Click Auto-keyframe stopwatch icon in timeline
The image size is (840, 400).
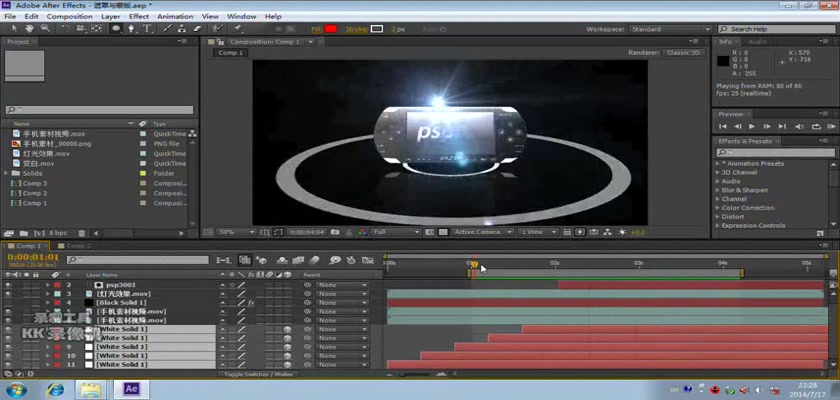coord(351,260)
